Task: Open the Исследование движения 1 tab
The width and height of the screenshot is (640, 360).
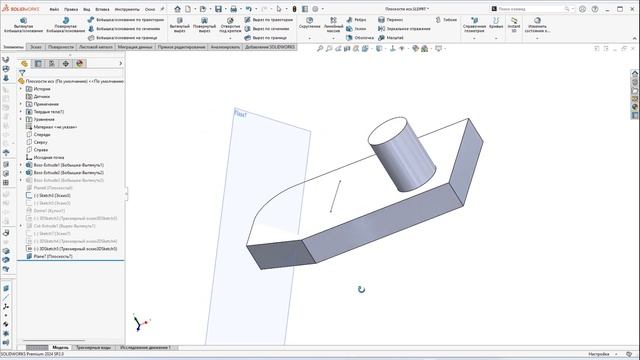Action: tap(145, 347)
